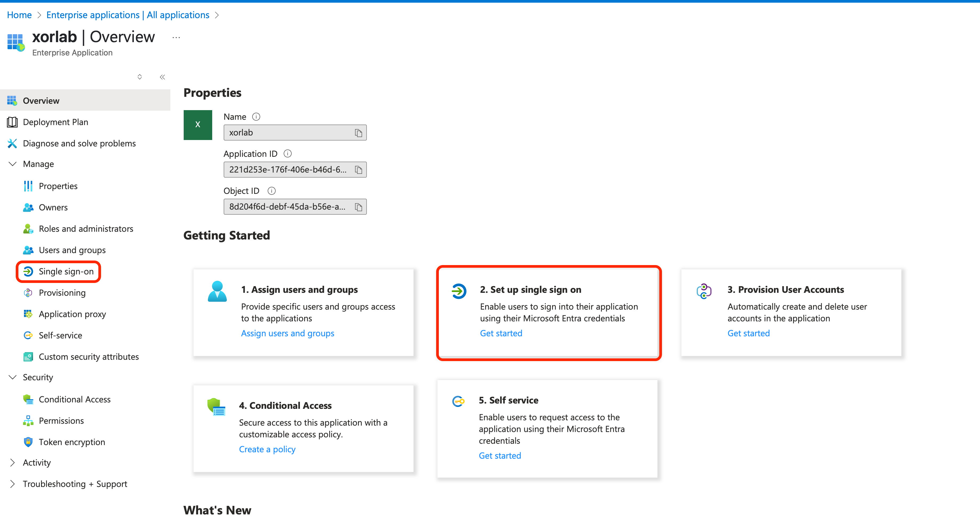Viewport: 980px width, 528px height.
Task: Click the Application ID field
Action: tap(295, 170)
